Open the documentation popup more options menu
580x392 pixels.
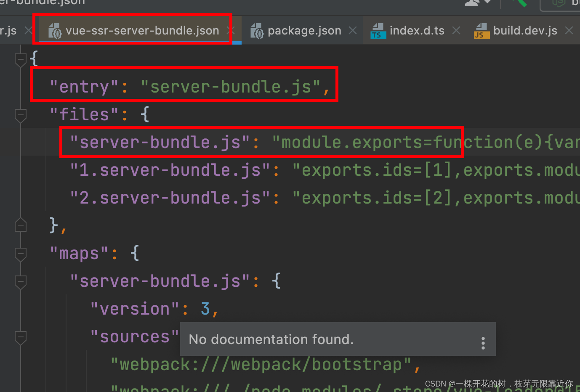pyautogui.click(x=483, y=343)
